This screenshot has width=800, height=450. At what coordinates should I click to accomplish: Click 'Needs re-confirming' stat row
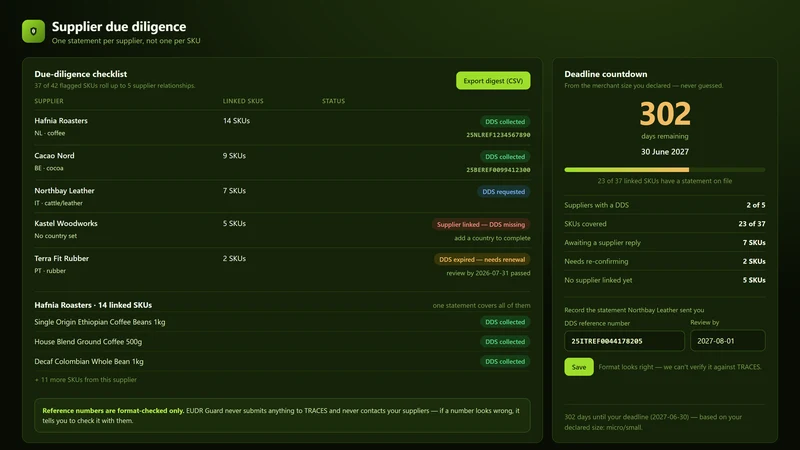(664, 261)
